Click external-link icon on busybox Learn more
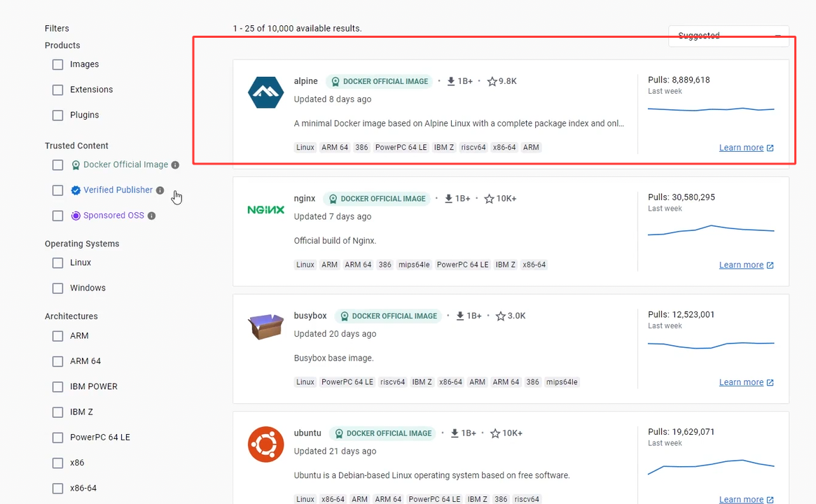Viewport: 816px width, 504px height. [x=770, y=383]
